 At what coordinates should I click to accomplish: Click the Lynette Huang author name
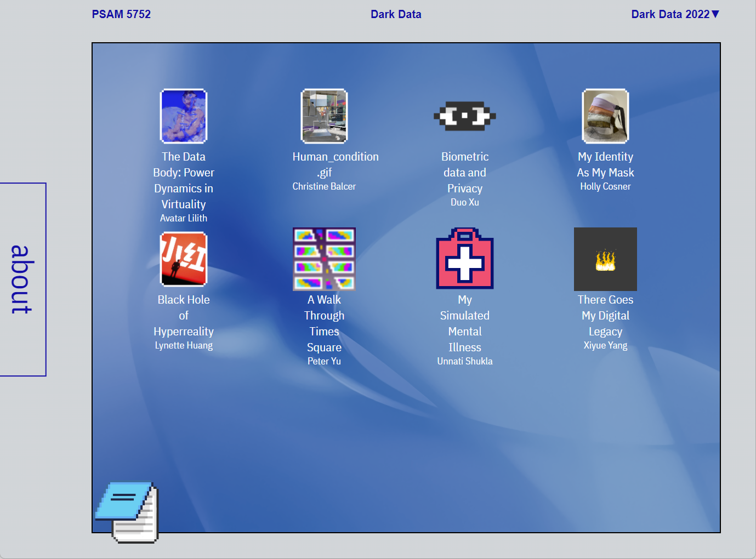[184, 345]
